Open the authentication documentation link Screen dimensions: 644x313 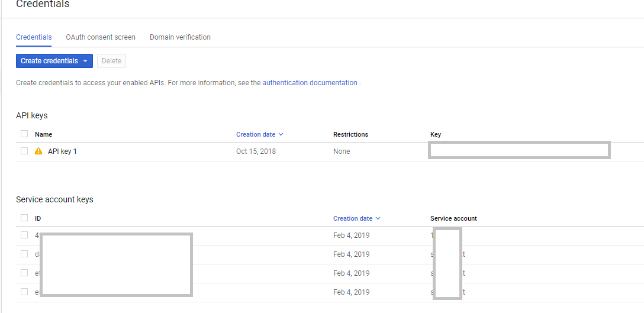310,83
